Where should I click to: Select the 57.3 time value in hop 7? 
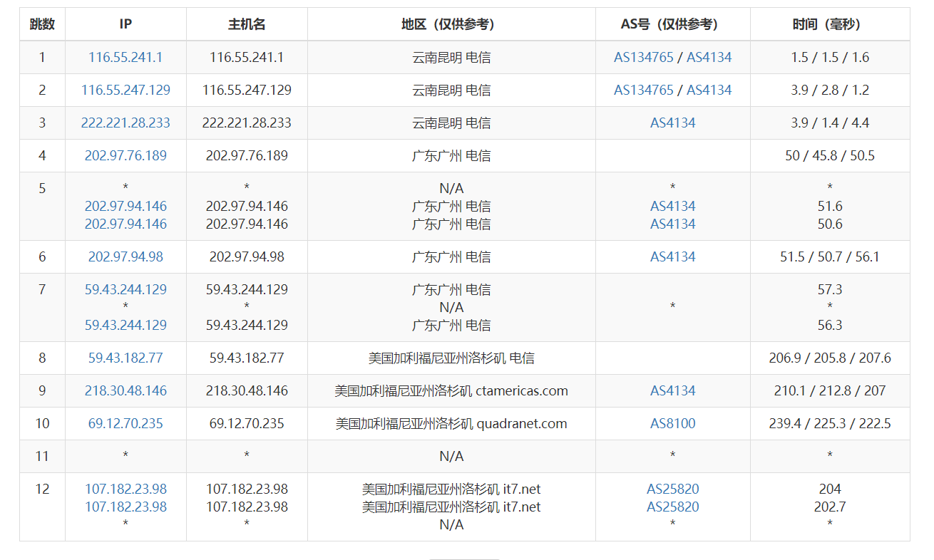(830, 290)
